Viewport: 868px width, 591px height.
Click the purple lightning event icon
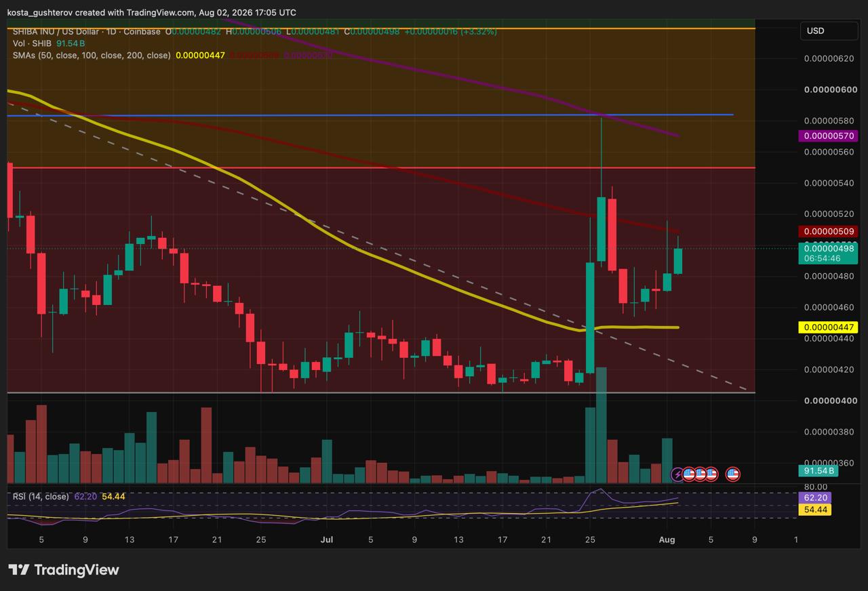pos(677,474)
